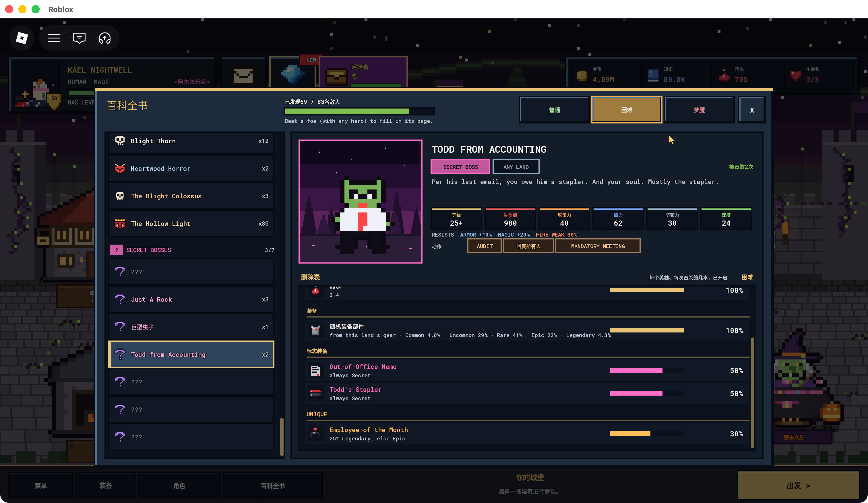Image resolution: width=868 pixels, height=503 pixels.
Task: Click the red potion icon
Action: point(724,75)
